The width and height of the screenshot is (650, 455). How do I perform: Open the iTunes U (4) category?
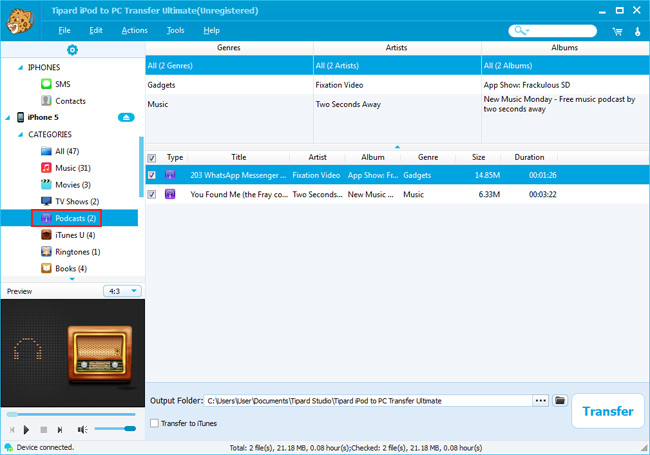75,235
